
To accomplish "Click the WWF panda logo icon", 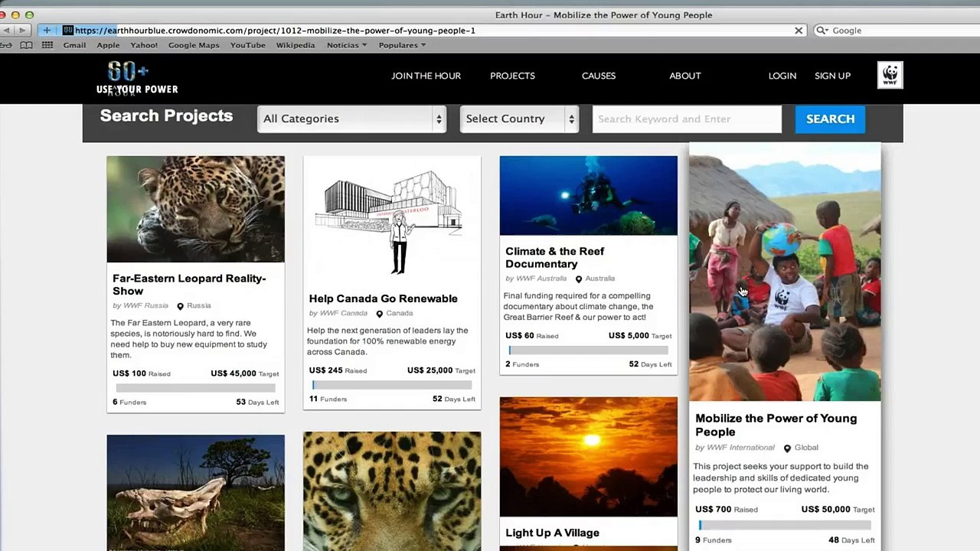I will tap(890, 75).
